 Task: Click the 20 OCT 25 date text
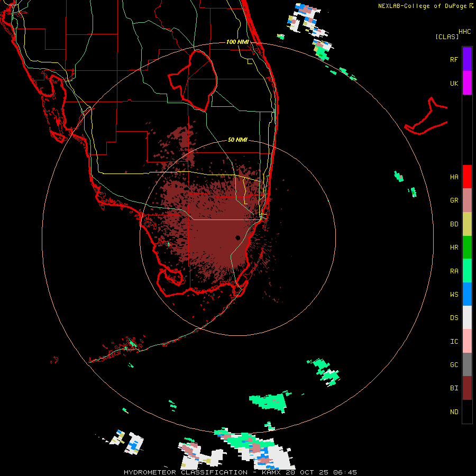(x=307, y=472)
